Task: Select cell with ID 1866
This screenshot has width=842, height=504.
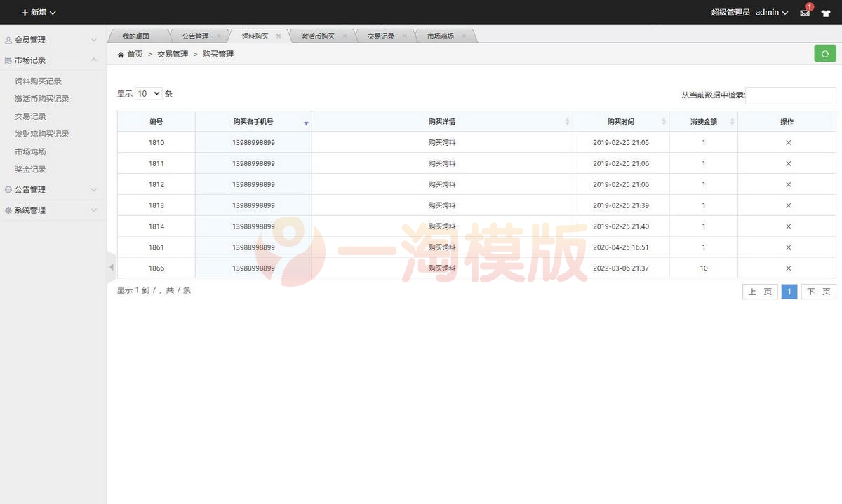Action: point(156,268)
